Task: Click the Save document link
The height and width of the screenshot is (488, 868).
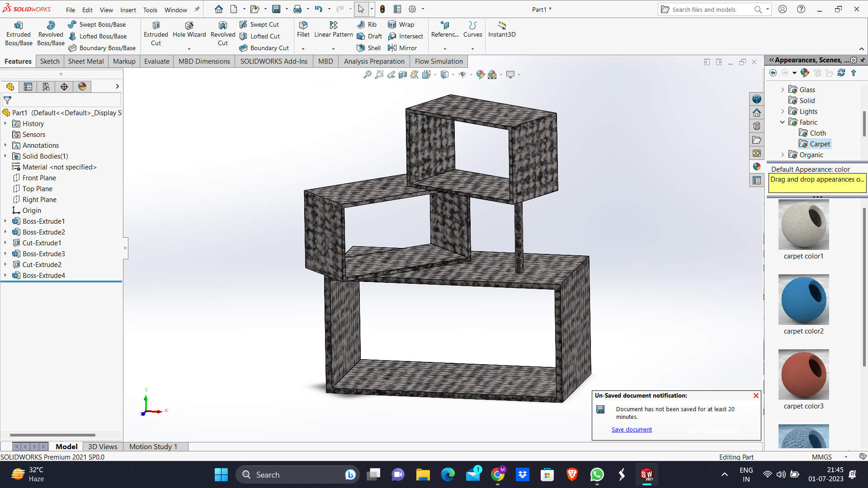Action: [632, 430]
